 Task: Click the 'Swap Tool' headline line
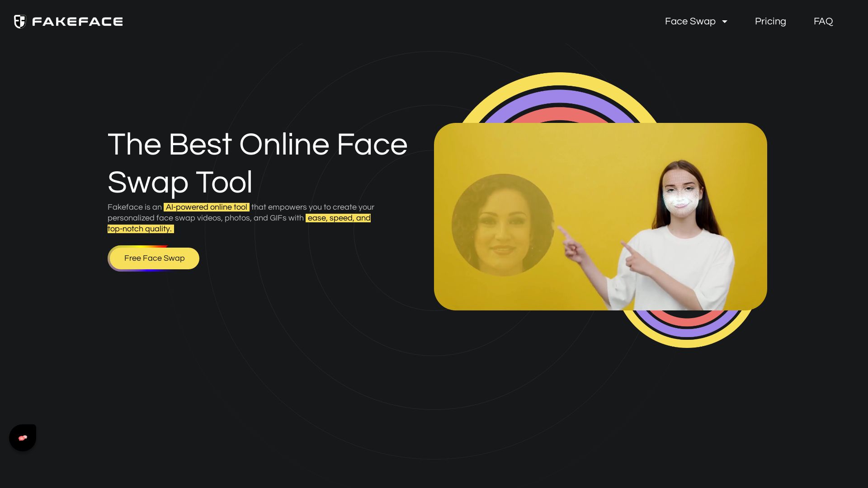click(179, 182)
